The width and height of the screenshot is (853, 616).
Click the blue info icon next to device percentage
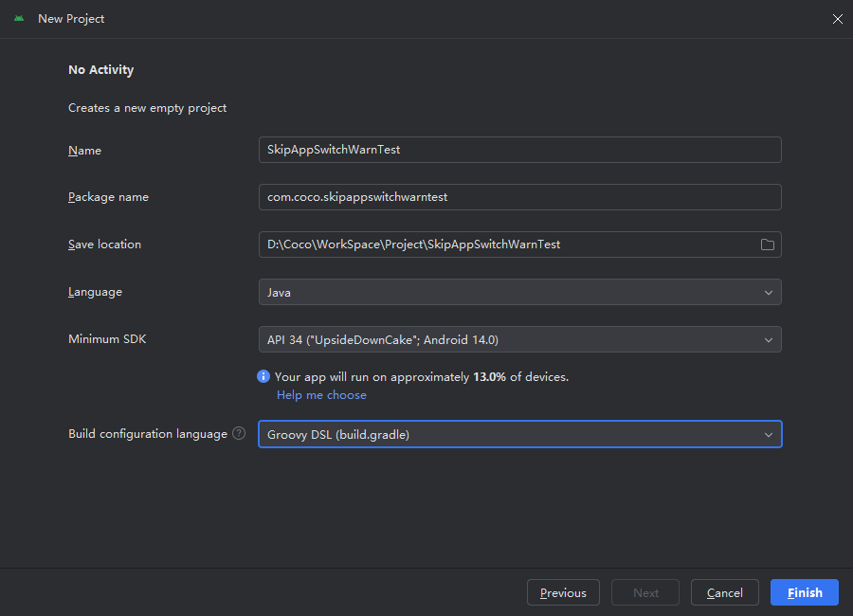tap(263, 376)
